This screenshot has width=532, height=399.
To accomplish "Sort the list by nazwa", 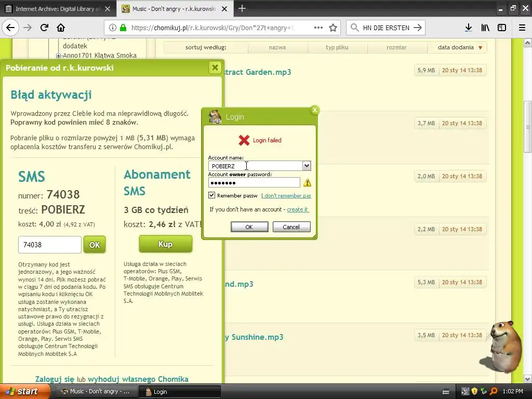I will tap(277, 47).
